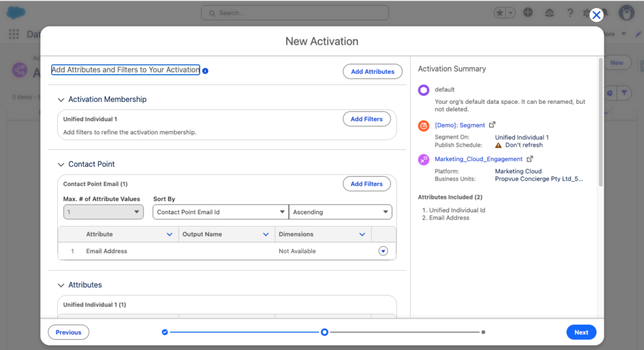Click the Salesforce cloud logo
The height and width of the screenshot is (350, 644).
16,13
